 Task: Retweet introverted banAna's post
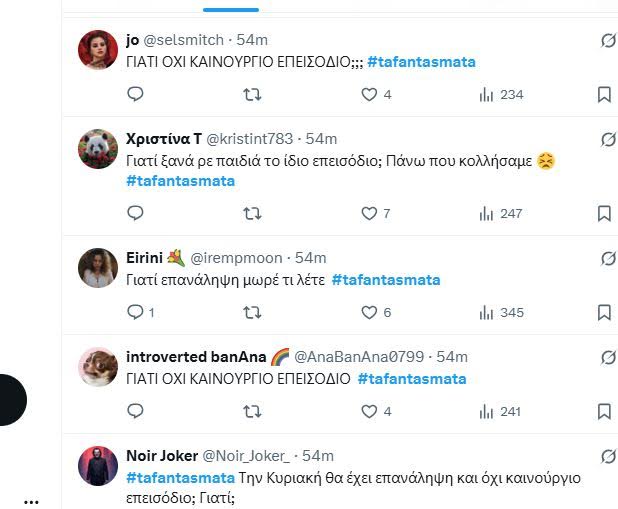(x=253, y=411)
